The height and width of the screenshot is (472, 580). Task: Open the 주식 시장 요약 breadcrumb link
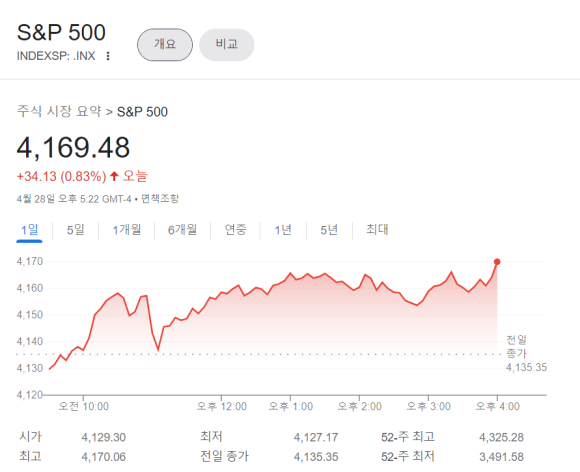(x=59, y=111)
